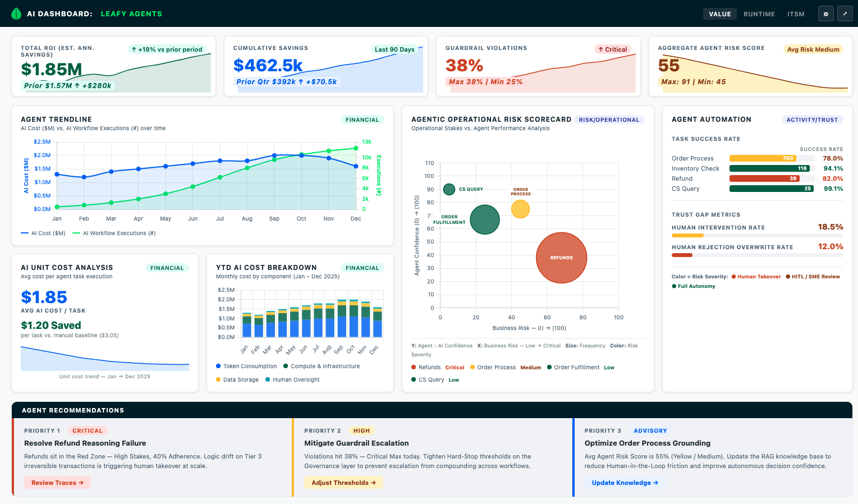858x504 pixels.
Task: Click the green leaf logo icon
Action: click(x=16, y=13)
